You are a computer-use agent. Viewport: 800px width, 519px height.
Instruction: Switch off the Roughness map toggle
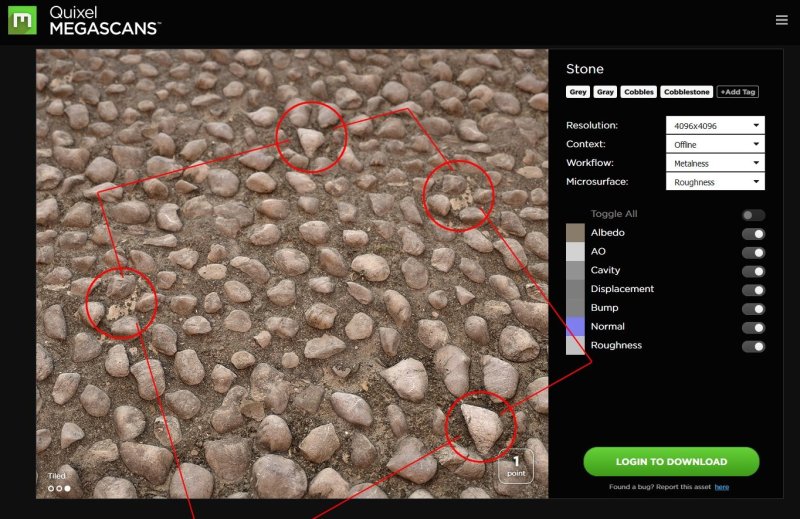(x=753, y=346)
